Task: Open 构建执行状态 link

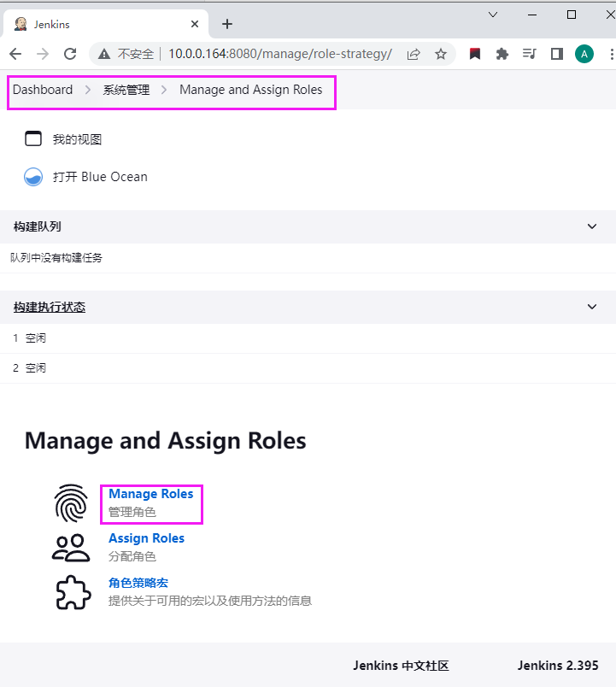Action: (49, 307)
